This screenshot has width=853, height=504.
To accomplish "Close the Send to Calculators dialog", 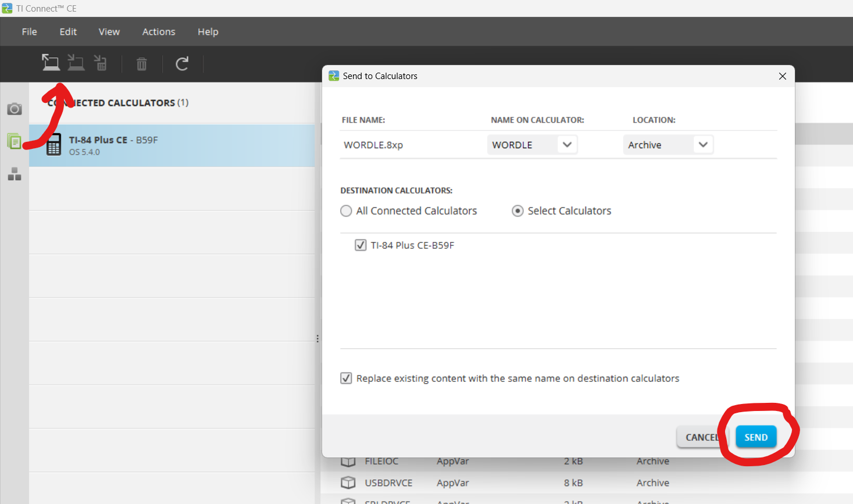I will pos(782,76).
